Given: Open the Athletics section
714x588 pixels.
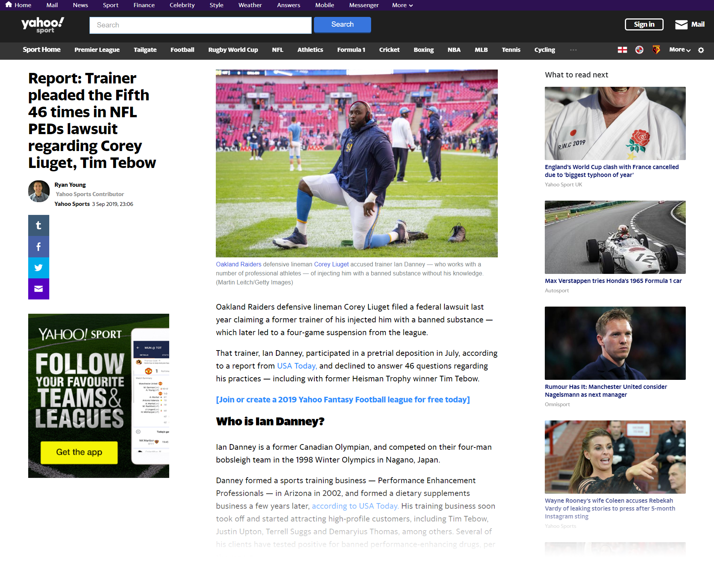Looking at the screenshot, I should 310,50.
